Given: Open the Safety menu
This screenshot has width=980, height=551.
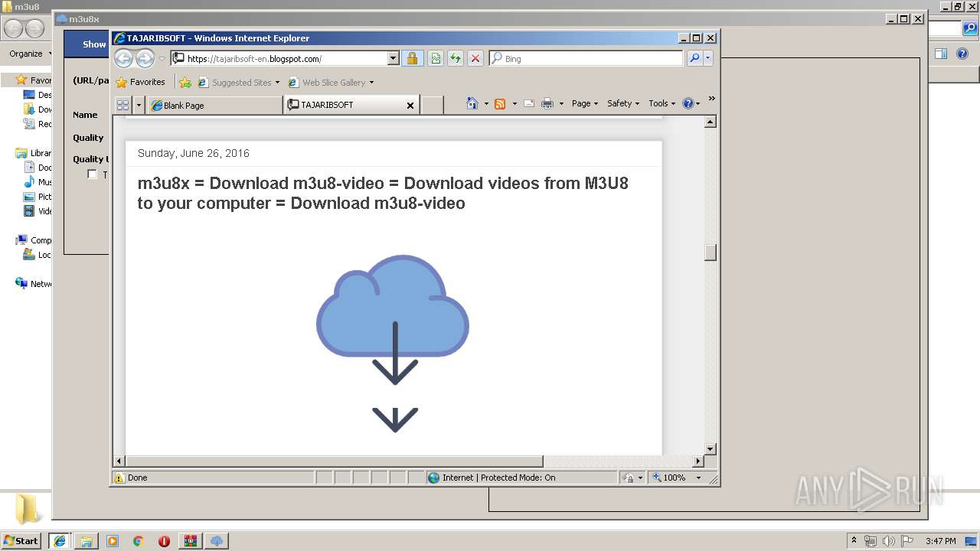Looking at the screenshot, I should click(x=623, y=103).
